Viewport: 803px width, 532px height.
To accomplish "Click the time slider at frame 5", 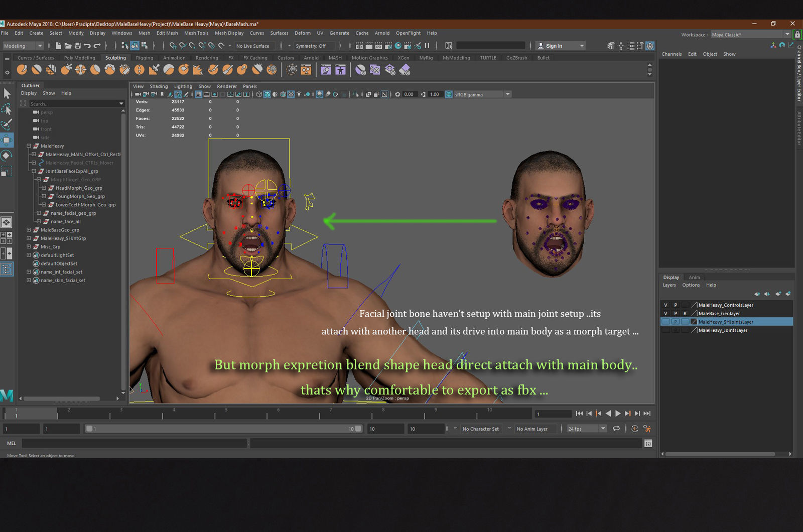I will pyautogui.click(x=226, y=414).
